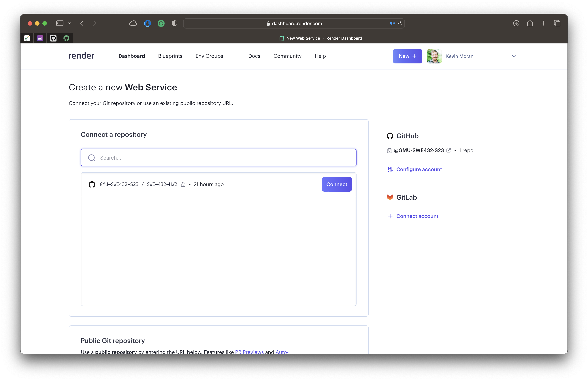Viewport: 588px width, 381px height.
Task: Click the Configure account settings icon
Action: tap(390, 169)
